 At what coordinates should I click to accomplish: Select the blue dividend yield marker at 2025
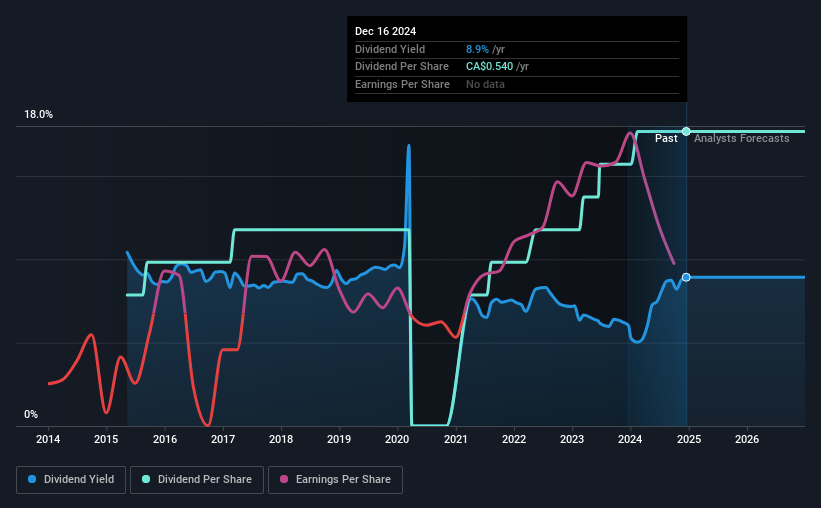(686, 277)
